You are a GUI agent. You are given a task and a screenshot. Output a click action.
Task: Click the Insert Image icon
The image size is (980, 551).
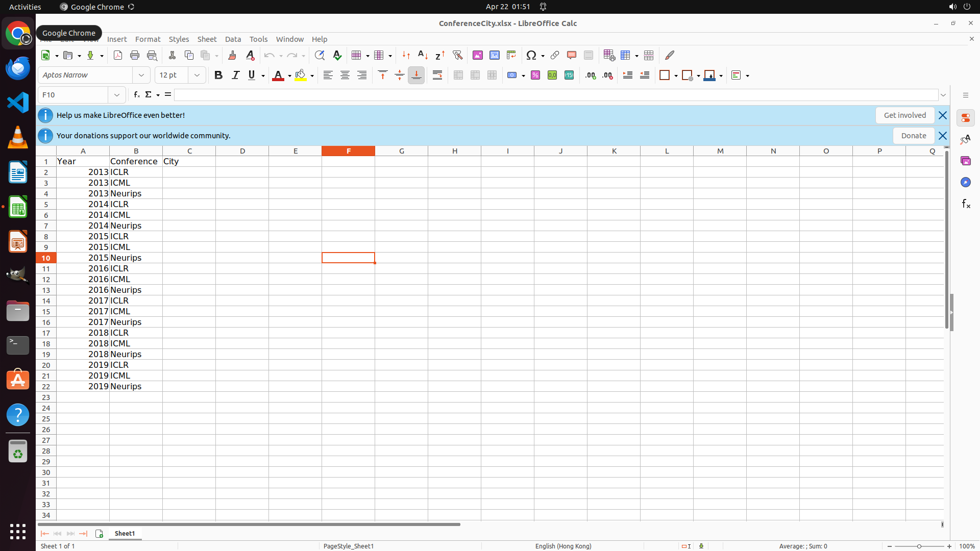click(477, 55)
